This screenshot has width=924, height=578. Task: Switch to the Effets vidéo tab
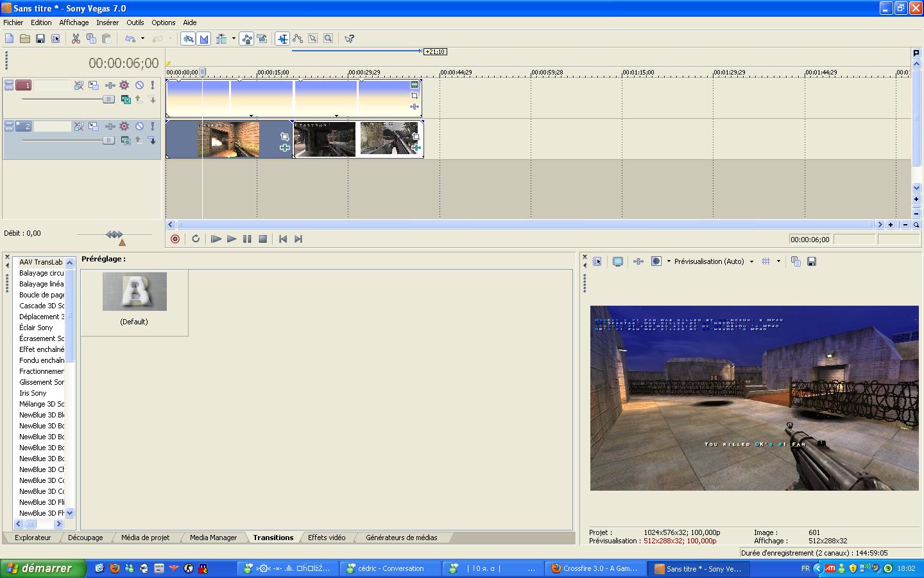327,538
